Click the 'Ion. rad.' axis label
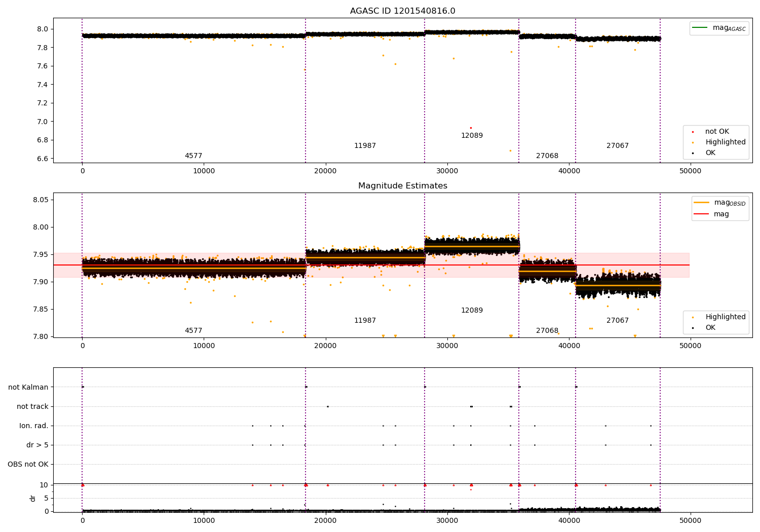The image size is (760, 532). (34, 426)
